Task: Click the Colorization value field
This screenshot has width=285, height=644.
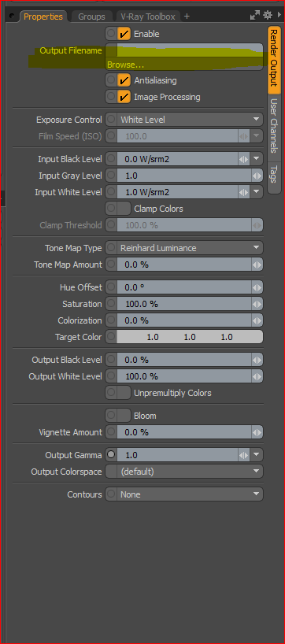Action: coord(184,320)
